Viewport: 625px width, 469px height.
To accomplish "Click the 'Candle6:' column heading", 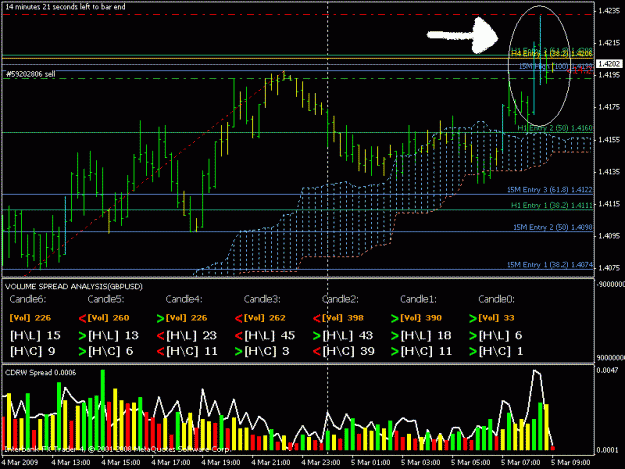I will pyautogui.click(x=28, y=299).
